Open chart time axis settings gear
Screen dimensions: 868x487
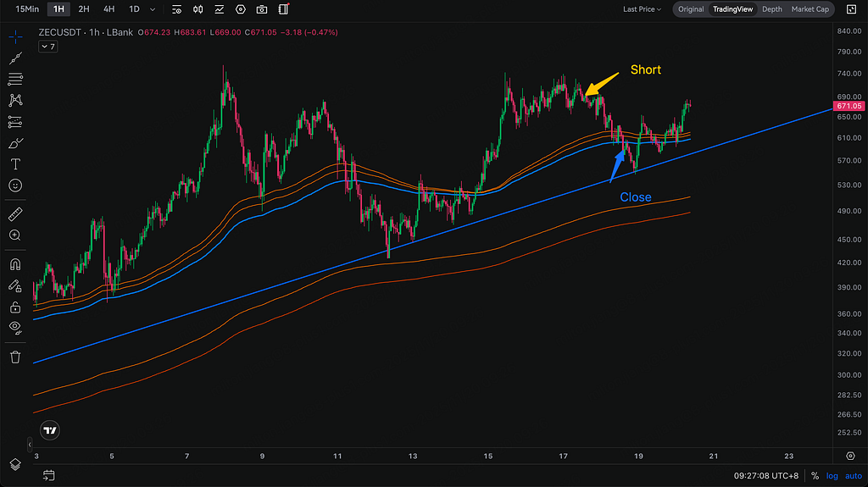click(850, 456)
